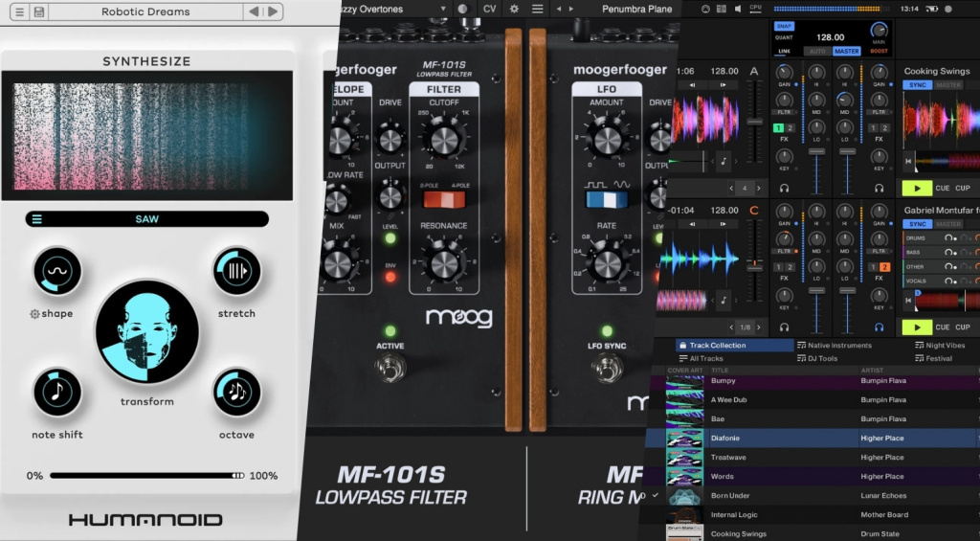Click the stretch knob in Humanoid
This screenshot has width=980, height=541.
[x=236, y=271]
